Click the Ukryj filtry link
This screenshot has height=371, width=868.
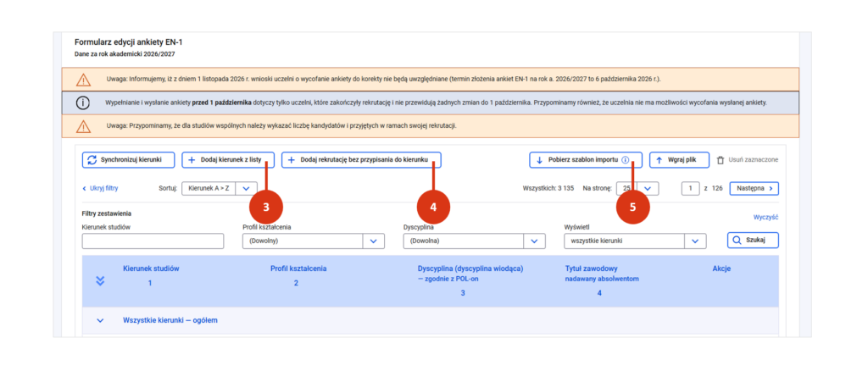pos(100,188)
